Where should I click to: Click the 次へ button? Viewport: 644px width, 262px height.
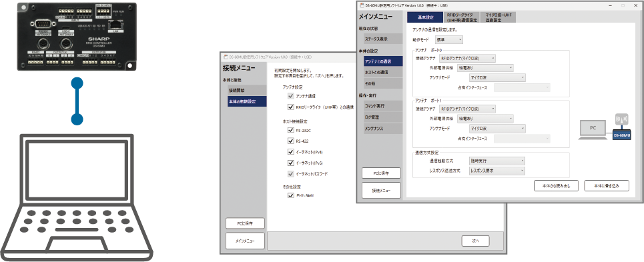[476, 241]
